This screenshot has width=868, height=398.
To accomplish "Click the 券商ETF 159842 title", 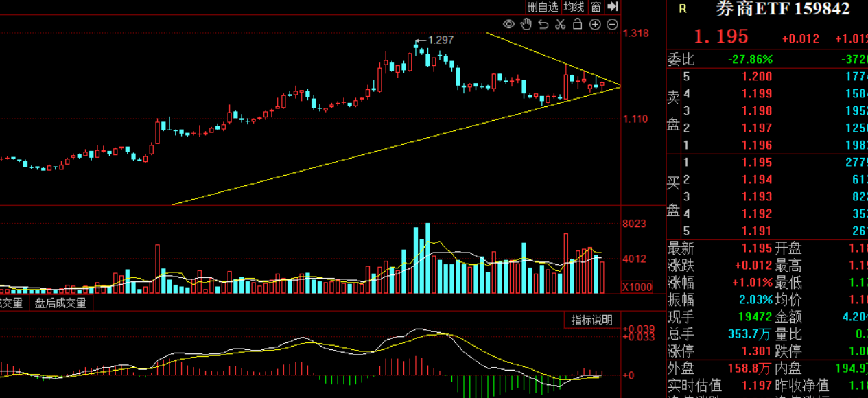I will point(783,9).
